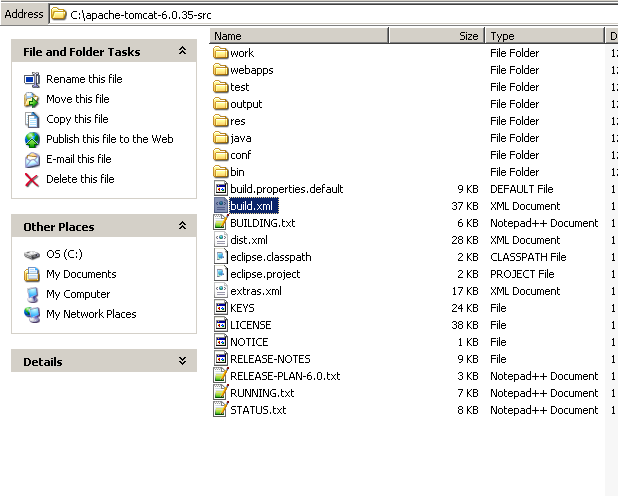
Task: Select the dist.xml file icon
Action: coord(221,239)
